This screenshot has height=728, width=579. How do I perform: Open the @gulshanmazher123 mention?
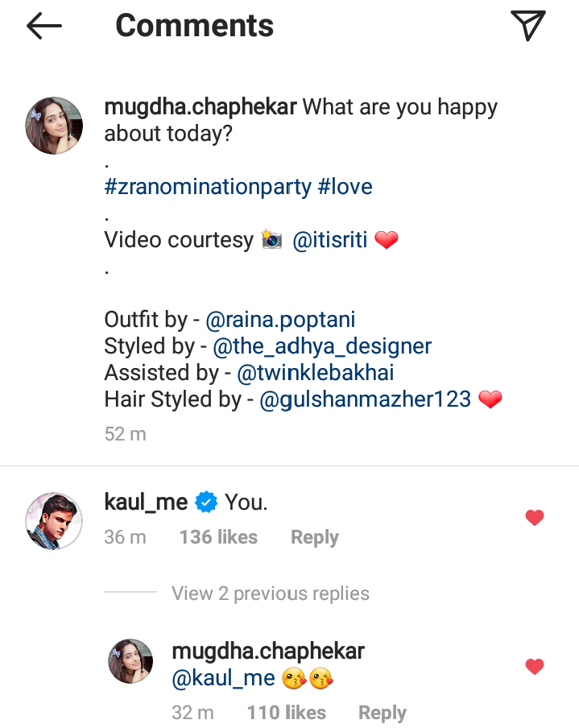coord(365,399)
